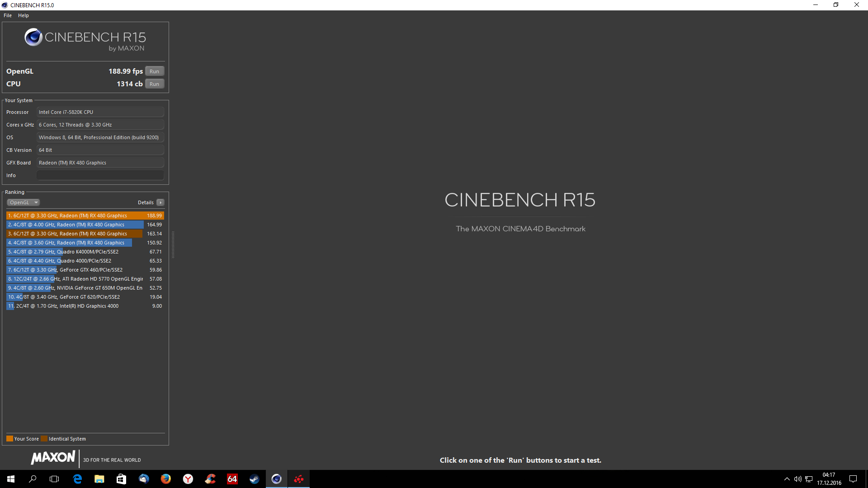The width and height of the screenshot is (868, 488).
Task: Select the GeForce GTX 460 ranking row
Action: point(85,270)
